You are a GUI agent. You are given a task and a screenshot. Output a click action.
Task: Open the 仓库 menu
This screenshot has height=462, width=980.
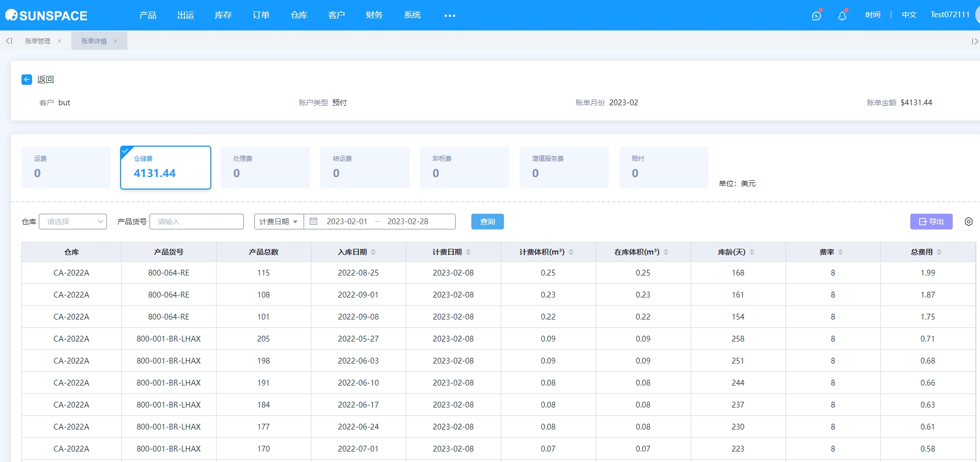point(299,15)
